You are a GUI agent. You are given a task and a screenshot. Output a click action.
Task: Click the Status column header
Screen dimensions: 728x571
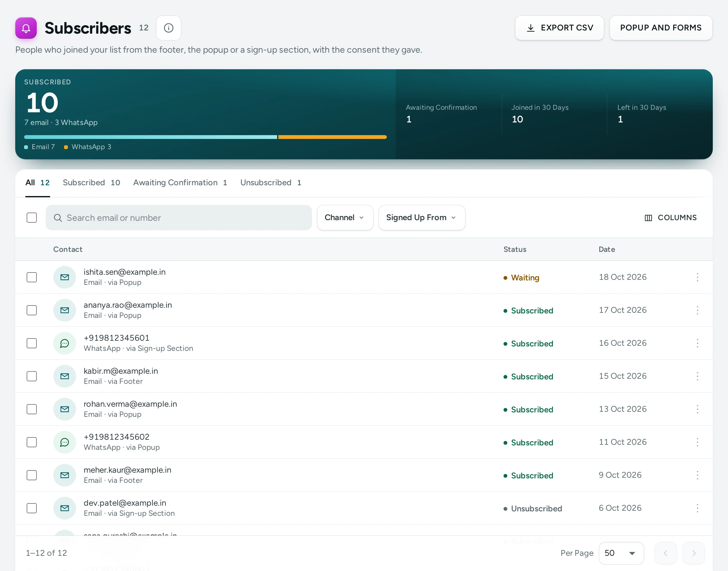(x=515, y=249)
